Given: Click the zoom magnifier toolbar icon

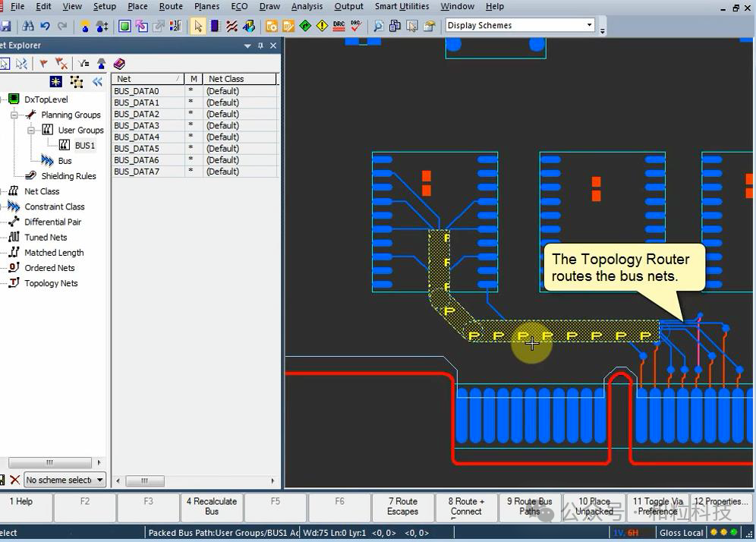Looking at the screenshot, I should (378, 26).
